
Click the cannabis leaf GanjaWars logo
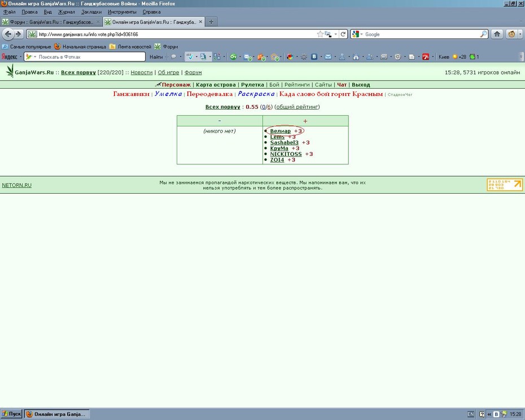(x=10, y=71)
